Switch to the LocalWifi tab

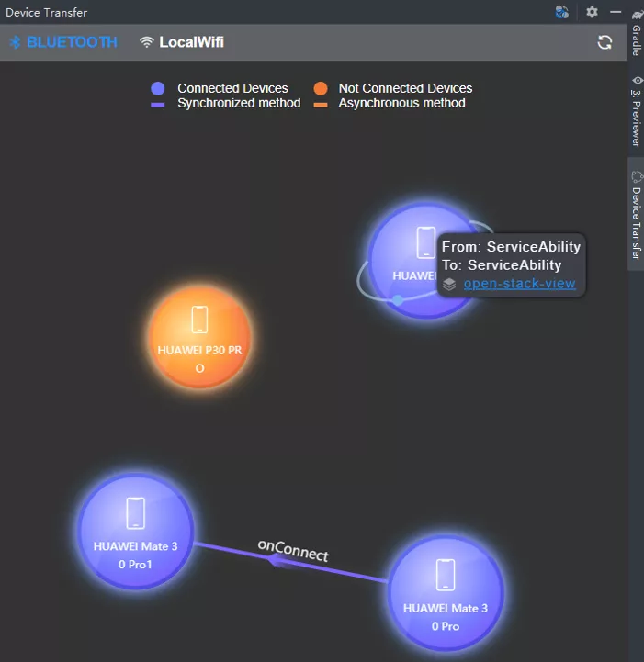[182, 42]
